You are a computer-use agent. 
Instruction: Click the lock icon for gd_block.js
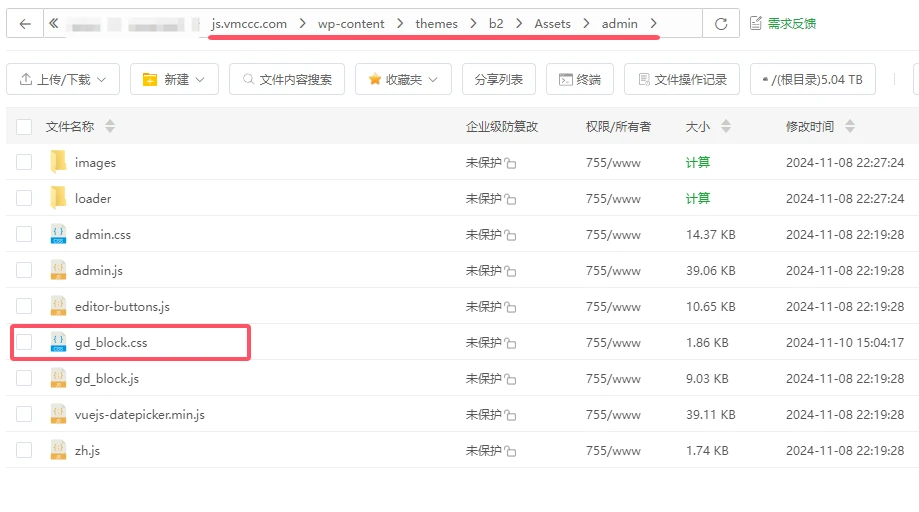click(x=510, y=379)
